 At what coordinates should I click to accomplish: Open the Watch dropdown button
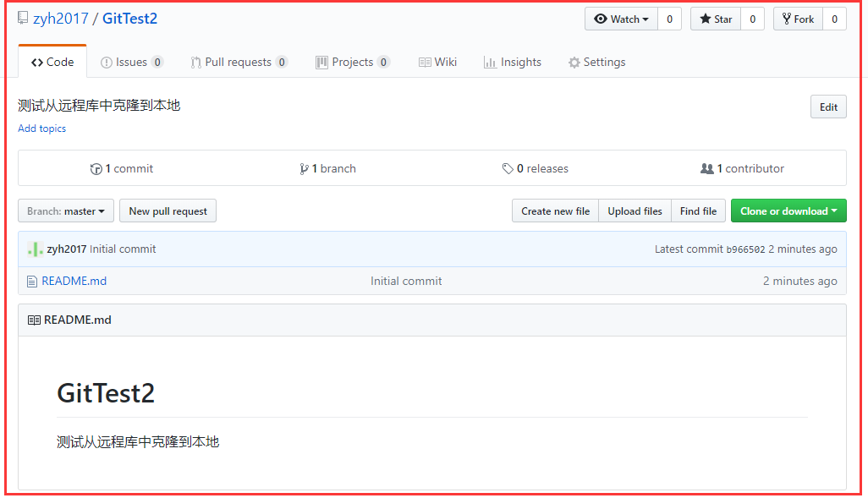coord(621,19)
